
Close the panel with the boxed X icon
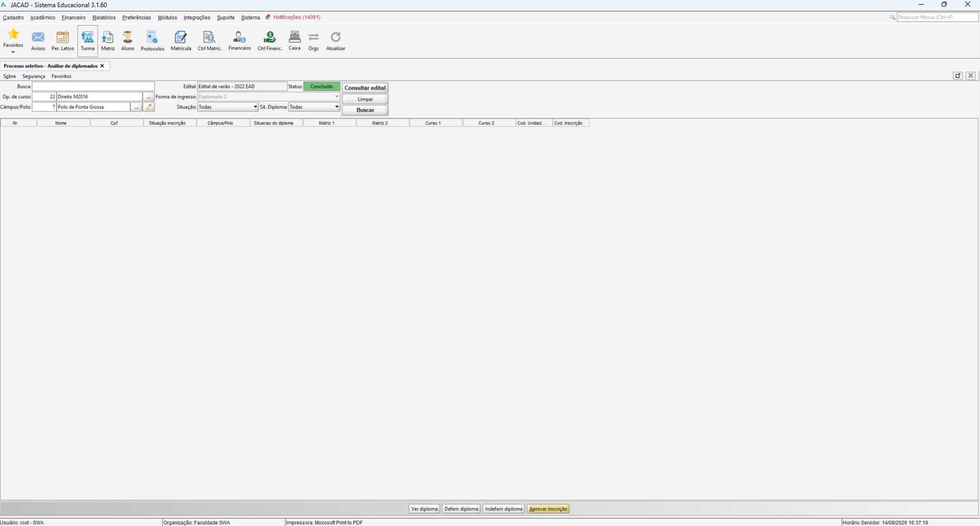pyautogui.click(x=971, y=75)
